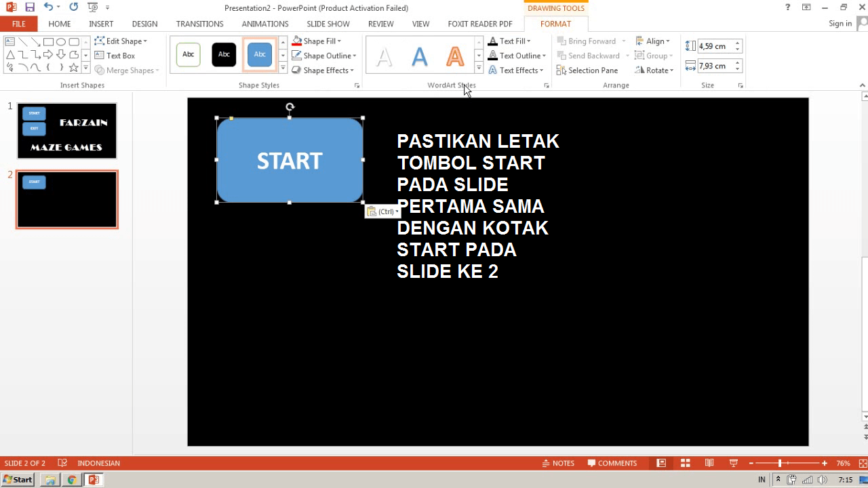This screenshot has width=868, height=488.
Task: Switch to Reading View in status bar
Action: coord(709,463)
